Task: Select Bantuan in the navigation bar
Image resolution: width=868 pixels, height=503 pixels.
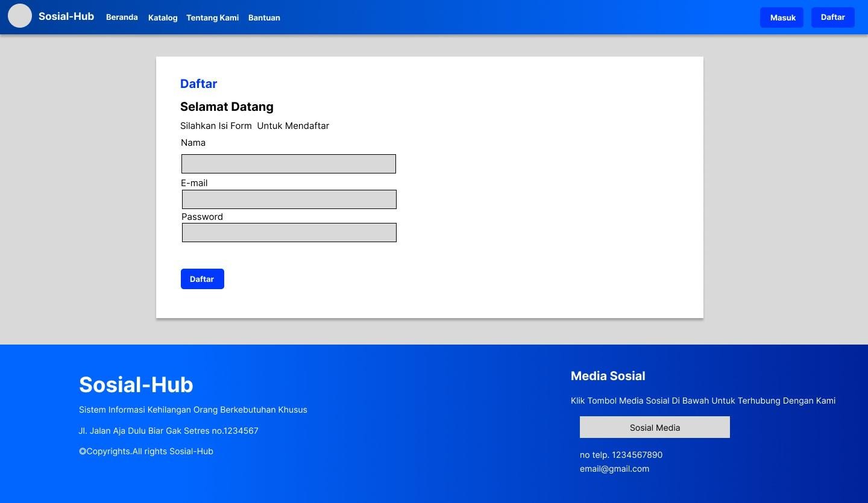Action: point(264,17)
